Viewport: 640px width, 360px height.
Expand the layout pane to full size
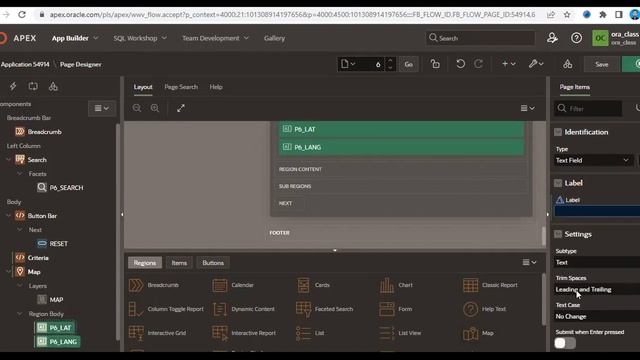(181, 108)
